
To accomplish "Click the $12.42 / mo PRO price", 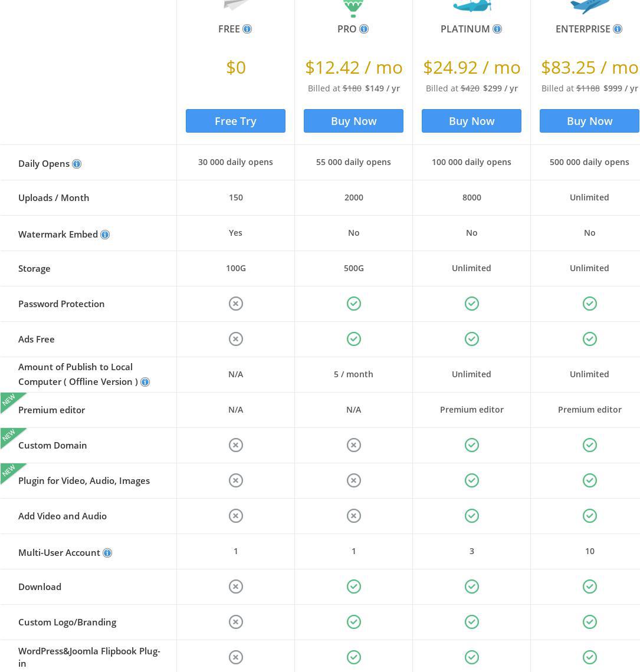I will click(x=353, y=67).
